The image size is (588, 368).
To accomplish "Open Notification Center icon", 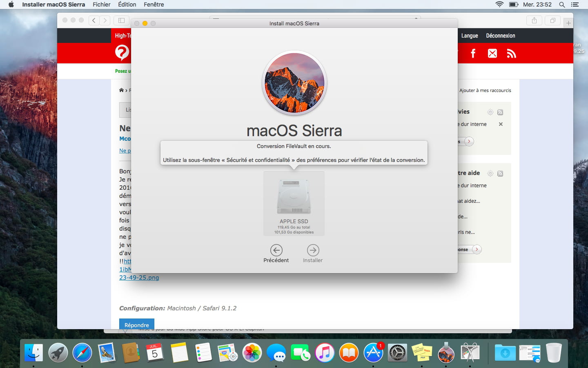I will coord(575,4).
